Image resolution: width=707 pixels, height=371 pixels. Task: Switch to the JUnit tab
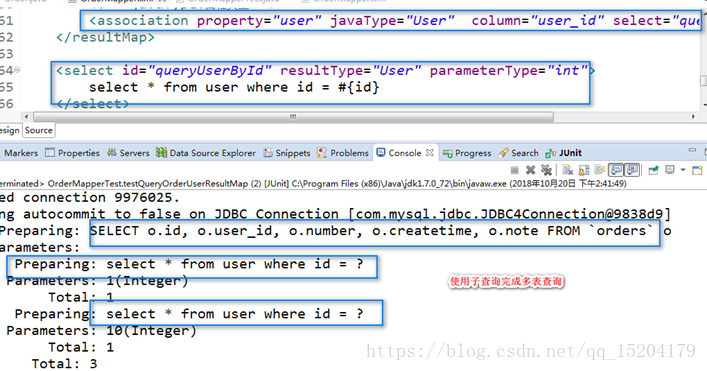(564, 153)
